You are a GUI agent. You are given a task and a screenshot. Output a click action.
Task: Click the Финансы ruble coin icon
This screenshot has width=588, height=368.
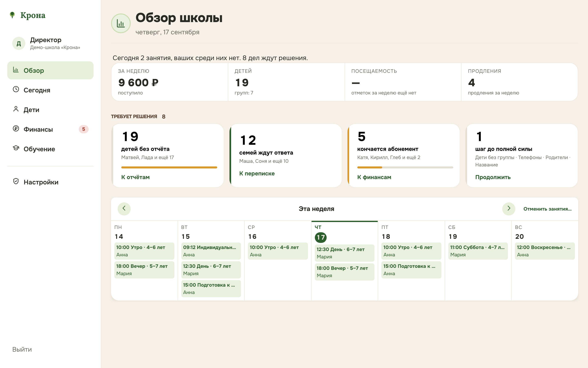16,129
